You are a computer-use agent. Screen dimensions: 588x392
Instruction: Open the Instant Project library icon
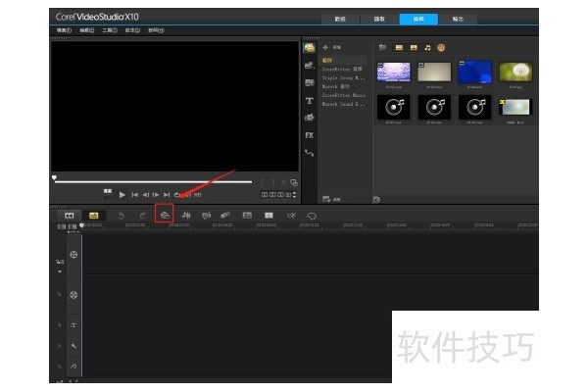tap(310, 66)
